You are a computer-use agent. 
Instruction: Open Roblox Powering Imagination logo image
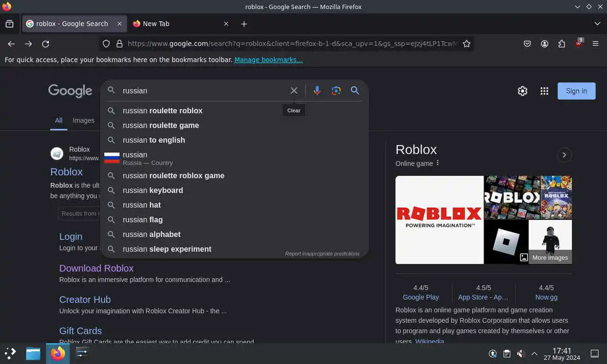click(440, 220)
